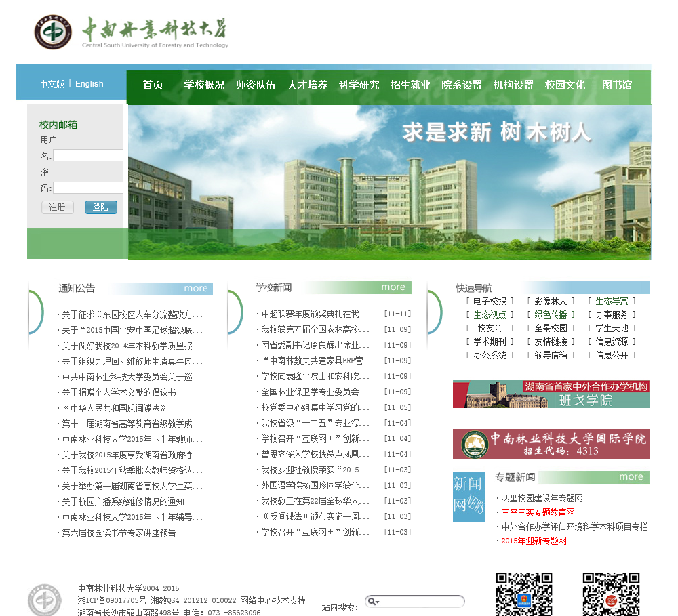The width and height of the screenshot is (678, 616).
Task: Open 全景校园 quick link
Action: coord(551,328)
